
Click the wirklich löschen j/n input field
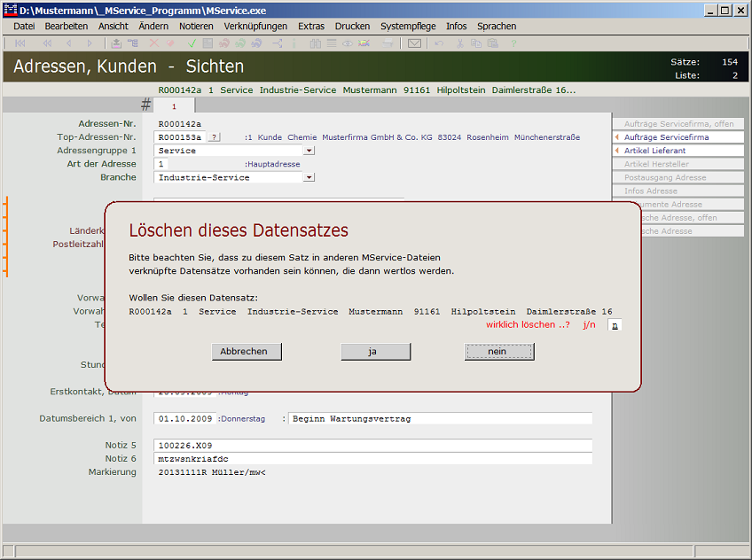click(615, 325)
